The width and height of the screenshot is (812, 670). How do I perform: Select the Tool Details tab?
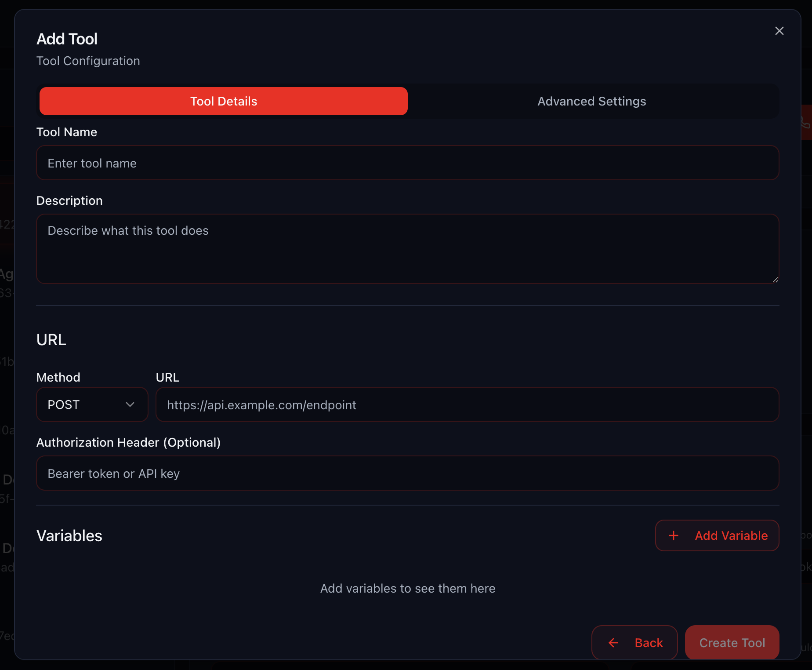coord(223,101)
